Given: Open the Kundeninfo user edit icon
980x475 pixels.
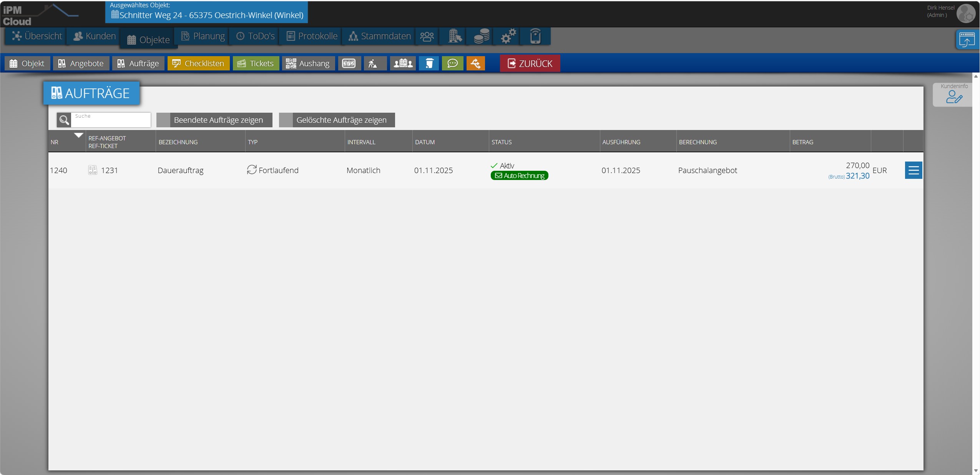Looking at the screenshot, I should tap(954, 97).
